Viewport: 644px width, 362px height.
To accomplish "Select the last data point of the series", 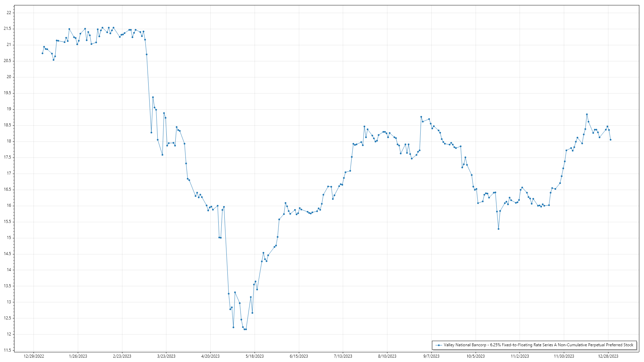I will tap(610, 140).
